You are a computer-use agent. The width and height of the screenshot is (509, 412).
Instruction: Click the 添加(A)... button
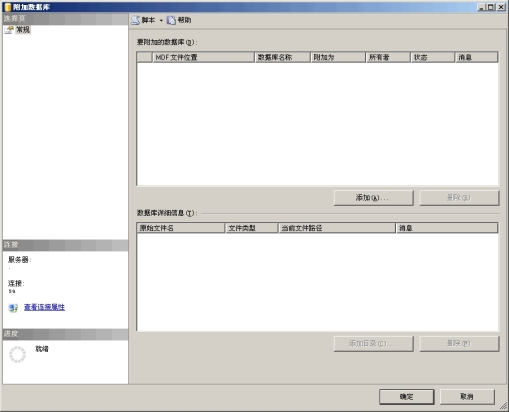tap(374, 198)
